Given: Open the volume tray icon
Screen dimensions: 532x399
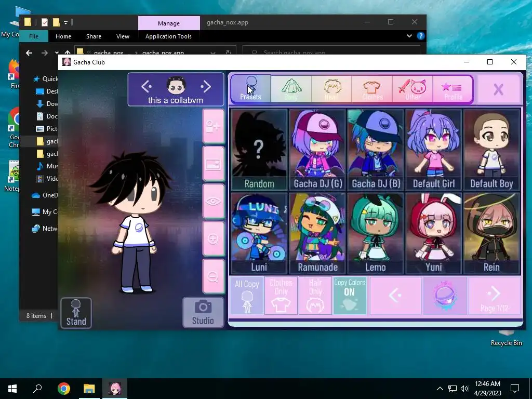Looking at the screenshot, I should [x=464, y=389].
